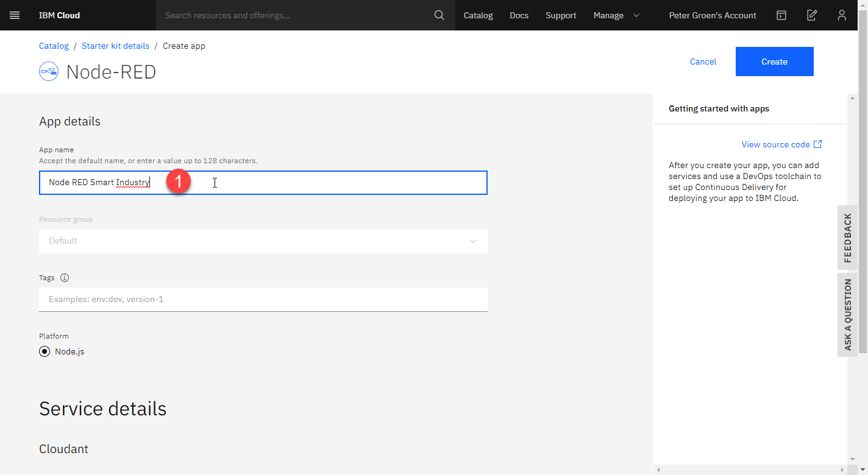Expand the Manage dropdown menu
868x475 pixels.
pyautogui.click(x=616, y=15)
